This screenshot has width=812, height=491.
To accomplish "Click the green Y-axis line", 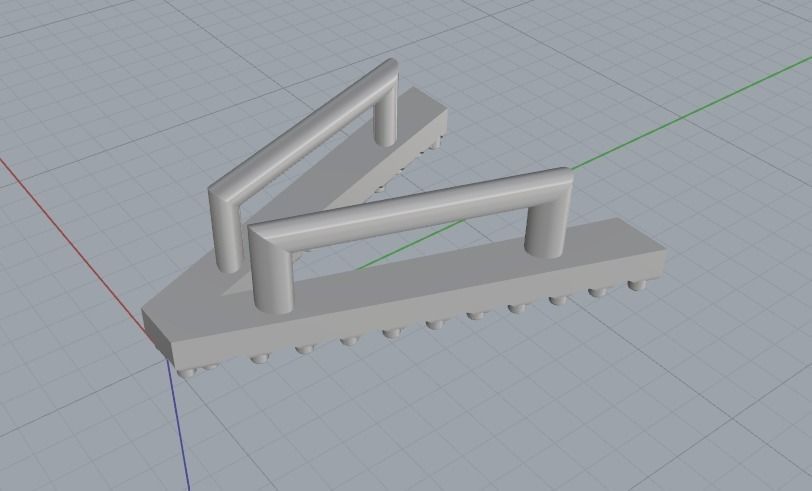I will coord(689,115).
